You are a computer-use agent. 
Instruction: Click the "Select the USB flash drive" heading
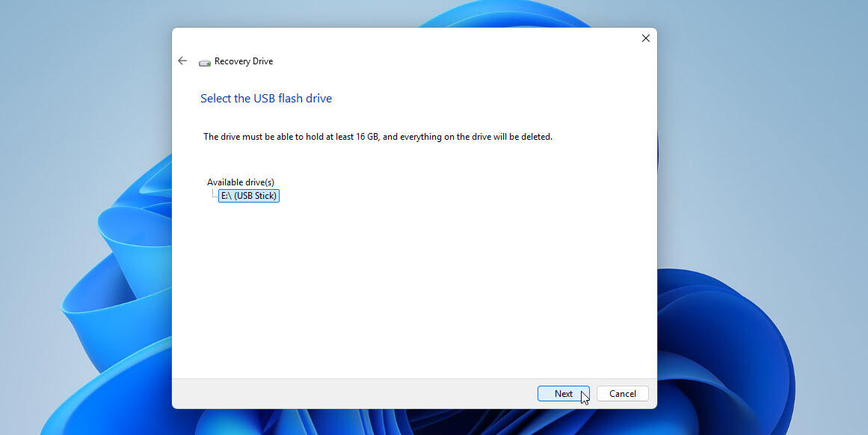(x=266, y=99)
